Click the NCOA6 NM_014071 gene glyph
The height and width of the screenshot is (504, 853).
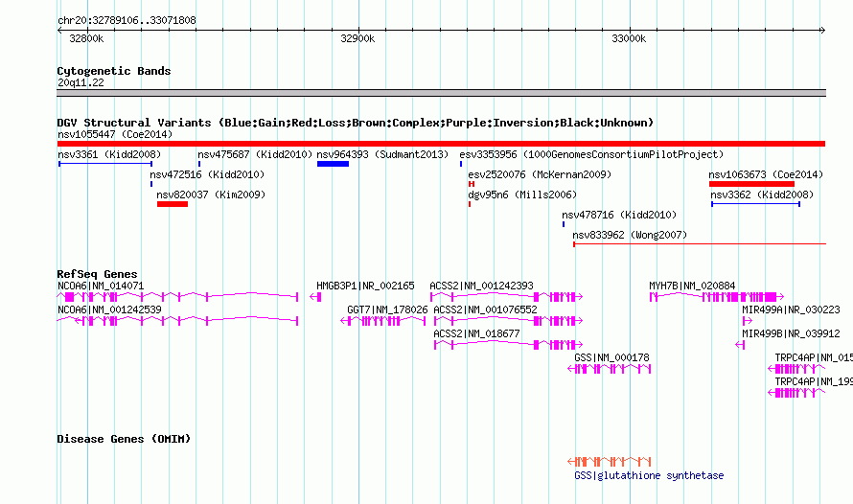coord(178,296)
